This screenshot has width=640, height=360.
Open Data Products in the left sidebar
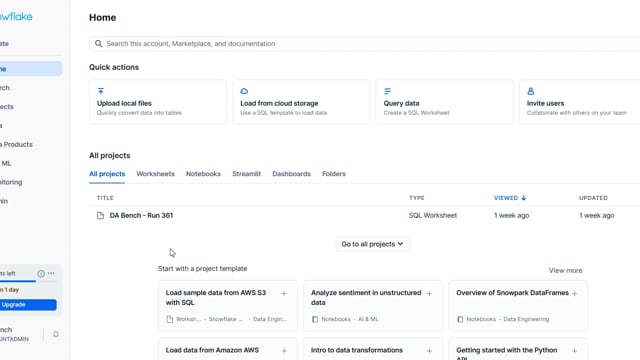pyautogui.click(x=31, y=144)
